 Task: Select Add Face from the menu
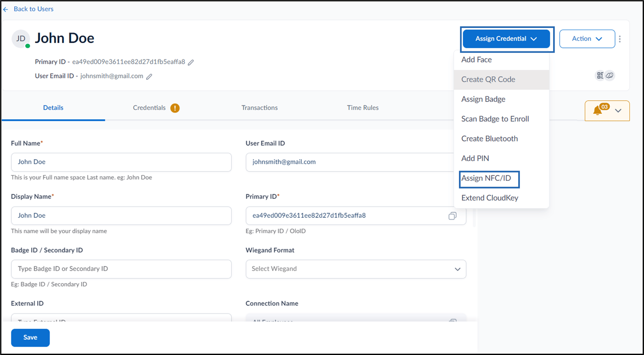point(501,60)
